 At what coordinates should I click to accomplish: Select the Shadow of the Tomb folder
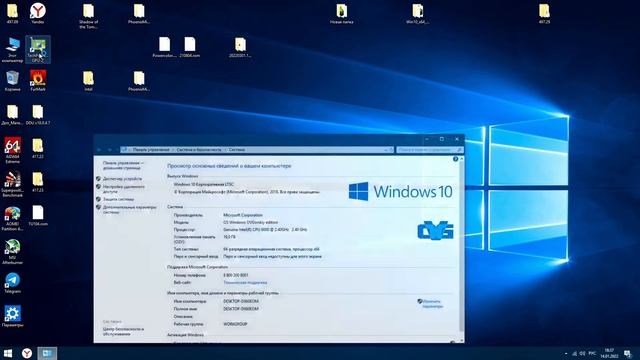(88, 16)
